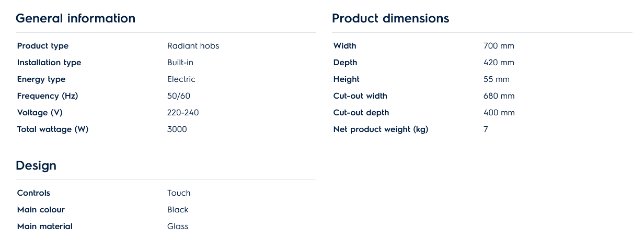Click the 220-240 voltage value
Viewport: 644px width, 251px height.
tap(183, 113)
